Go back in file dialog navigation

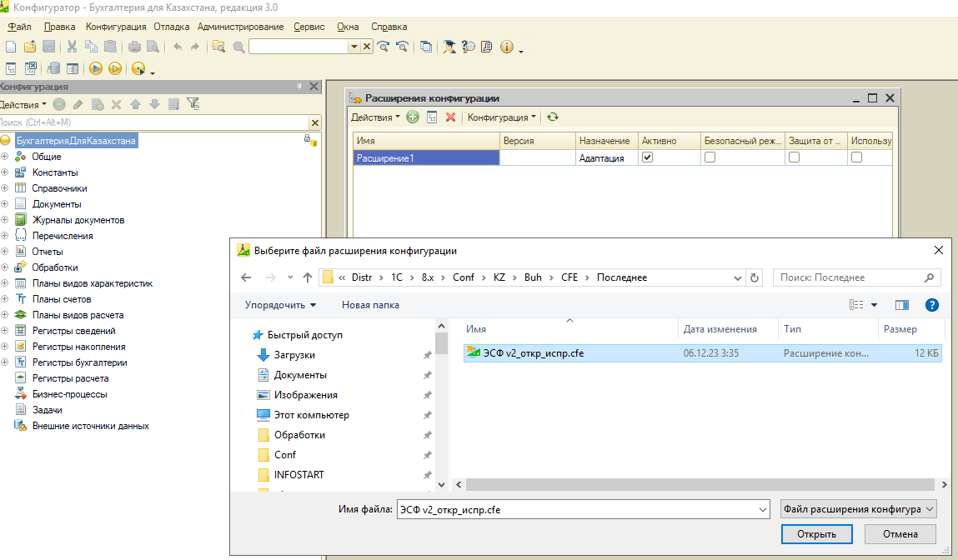[246, 277]
